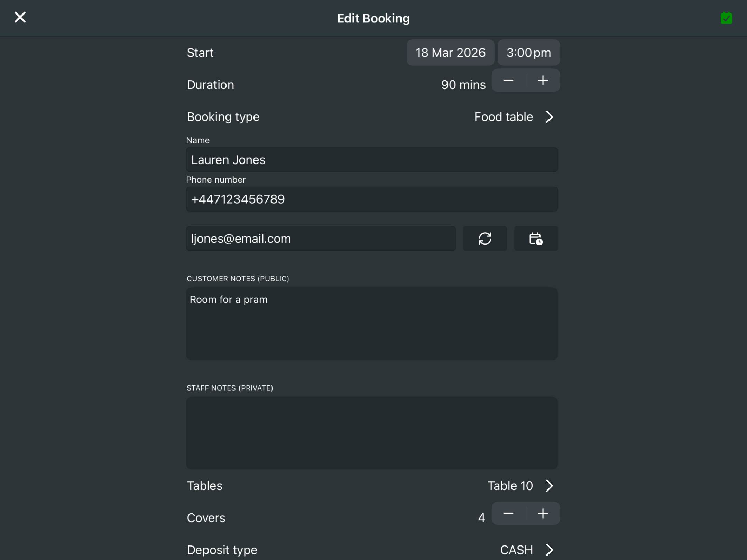Reduce covers using the minus button
Screen dimensions: 747x560
(x=508, y=513)
